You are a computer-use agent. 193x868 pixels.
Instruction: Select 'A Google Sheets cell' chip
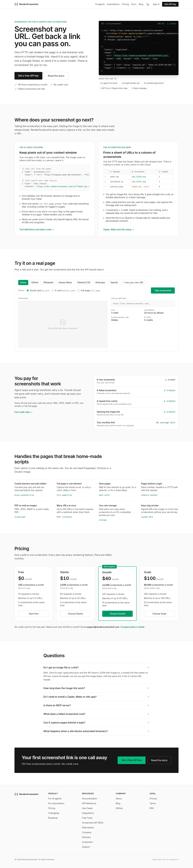pos(130,83)
